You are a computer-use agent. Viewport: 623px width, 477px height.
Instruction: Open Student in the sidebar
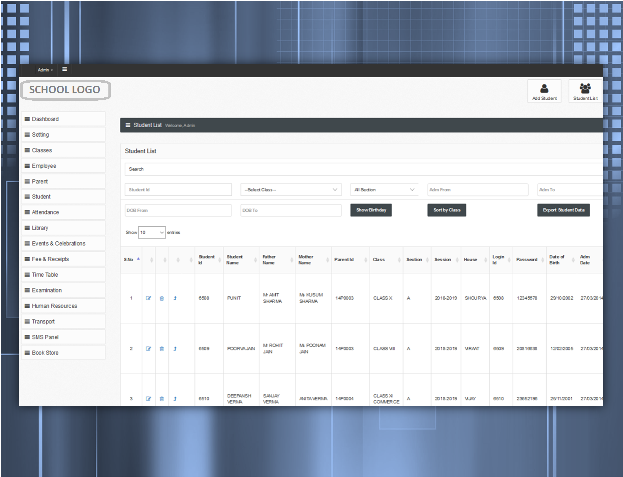pos(63,197)
